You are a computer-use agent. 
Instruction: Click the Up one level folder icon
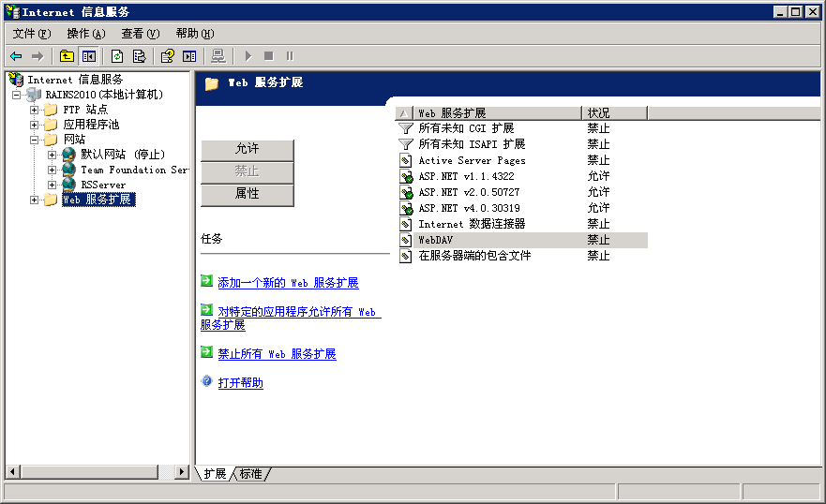(67, 56)
